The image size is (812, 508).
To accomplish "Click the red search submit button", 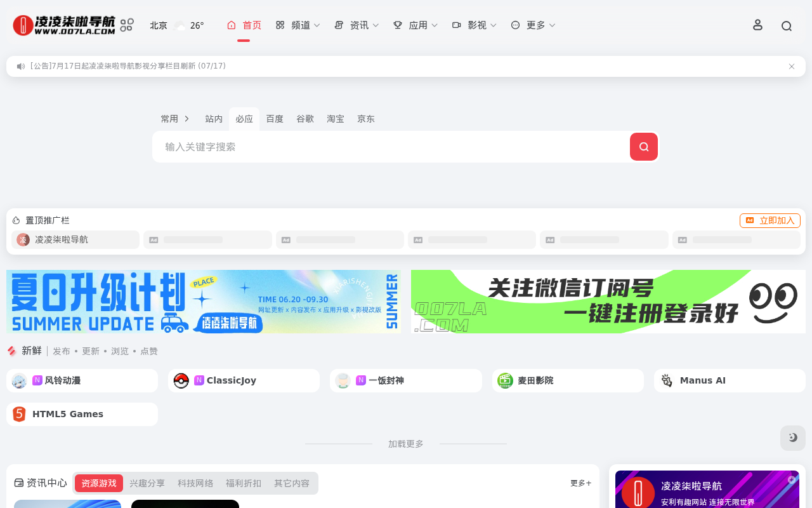I will (643, 147).
